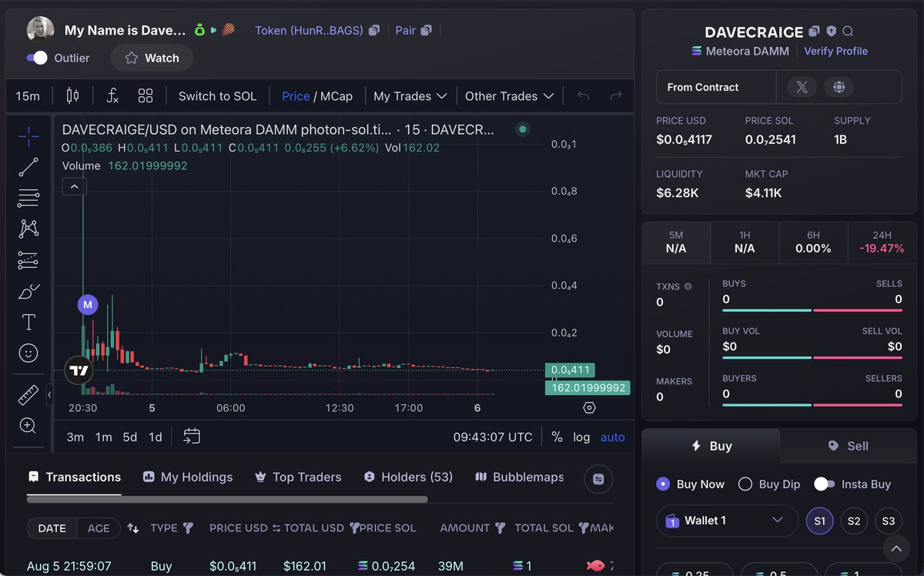
Task: Expand the Other Trades dropdown
Action: 509,95
